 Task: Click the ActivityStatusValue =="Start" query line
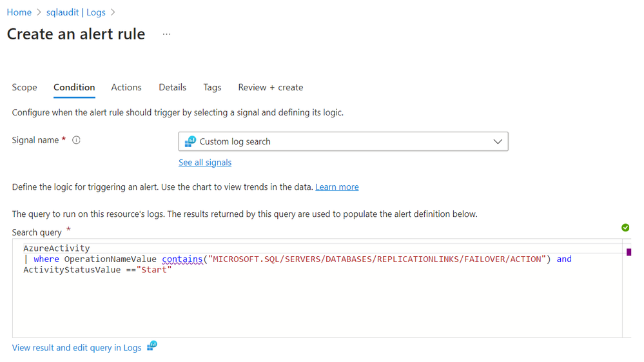[97, 270]
